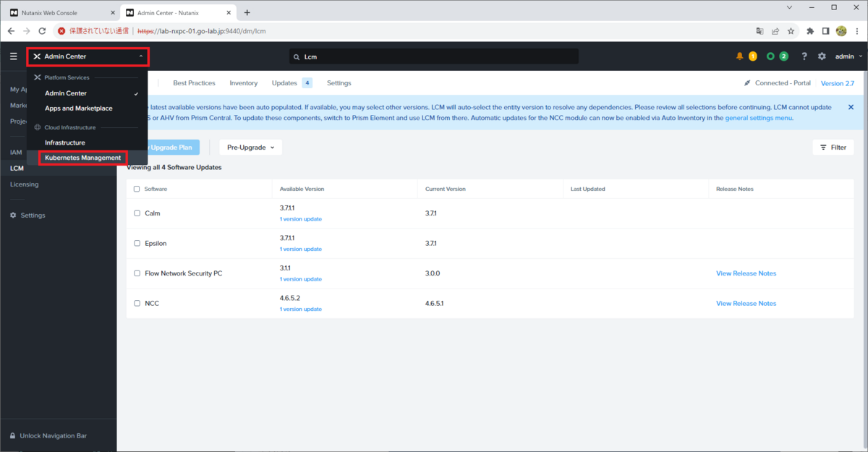Click the Connected - Portal status
Image resolution: width=868 pixels, height=452 pixels.
click(778, 83)
